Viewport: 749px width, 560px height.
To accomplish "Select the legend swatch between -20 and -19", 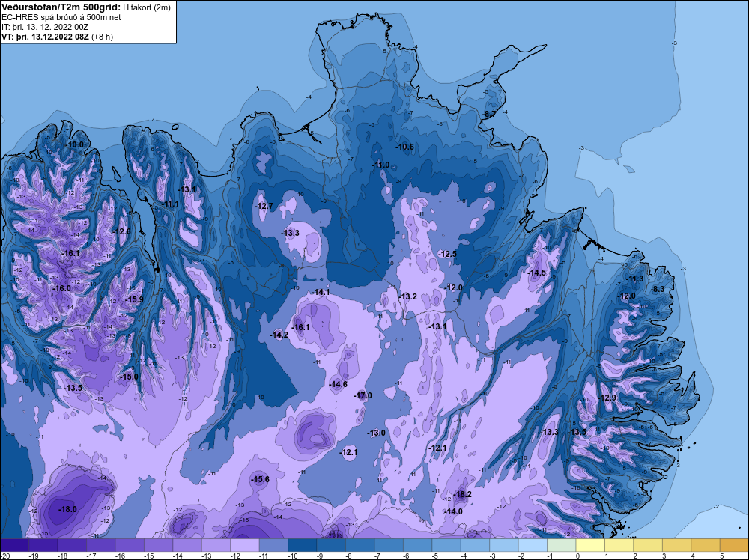I will point(14,545).
